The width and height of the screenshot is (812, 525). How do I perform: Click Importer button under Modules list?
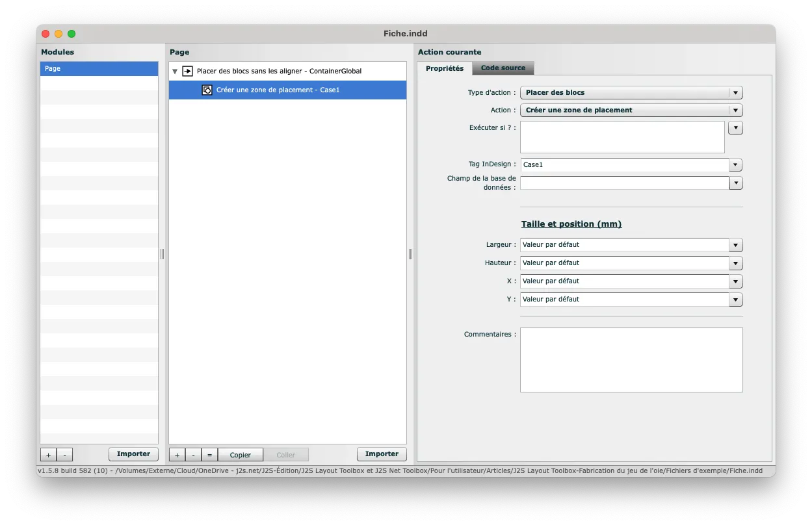[x=133, y=454]
